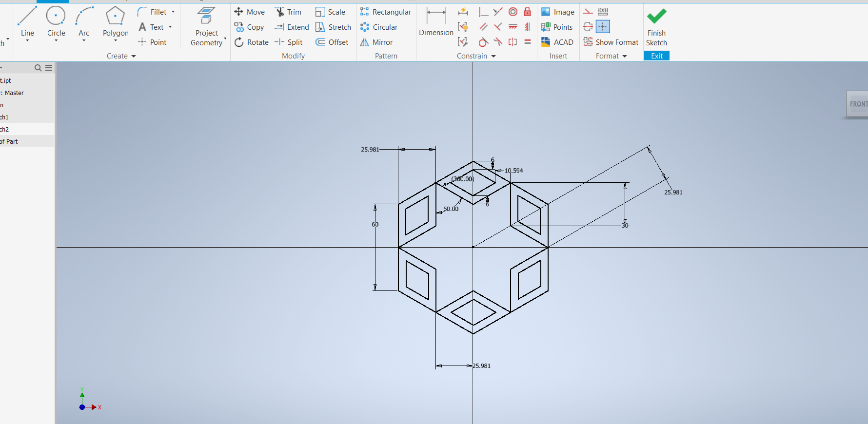Image resolution: width=868 pixels, height=424 pixels.
Task: Click the Dimension button
Action: tap(436, 22)
